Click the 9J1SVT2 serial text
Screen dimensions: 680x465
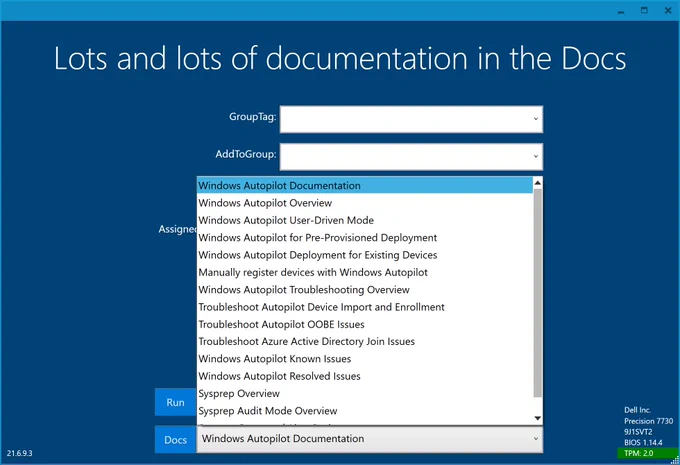point(638,432)
